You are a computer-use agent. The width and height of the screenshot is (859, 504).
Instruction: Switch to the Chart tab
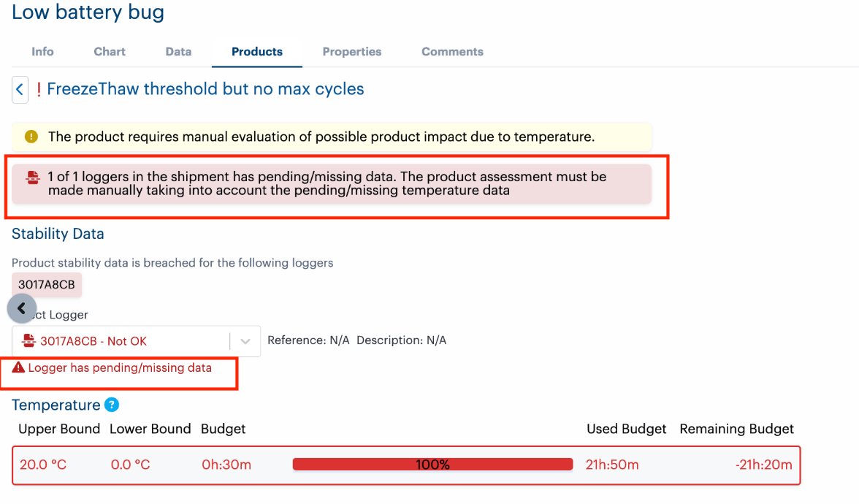click(x=110, y=51)
